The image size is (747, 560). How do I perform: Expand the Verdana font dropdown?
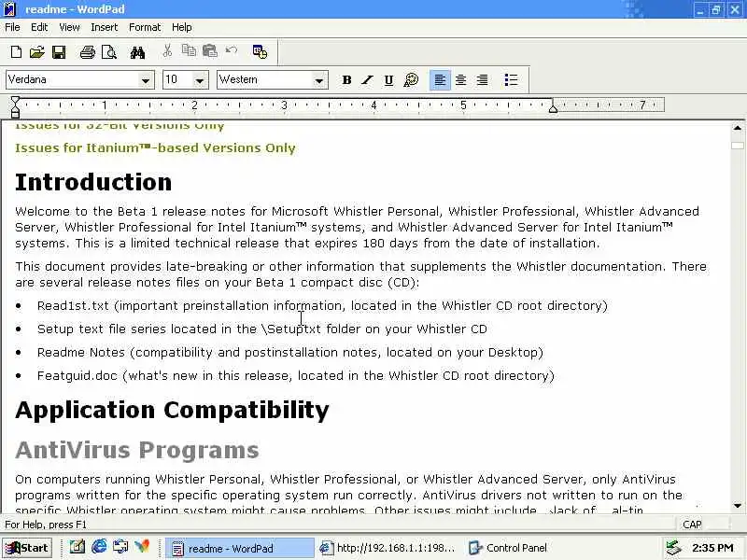pos(146,80)
